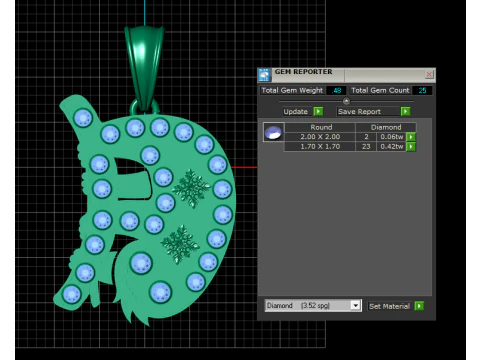Select the lower snowflake ornament on the pendant

pos(180,244)
